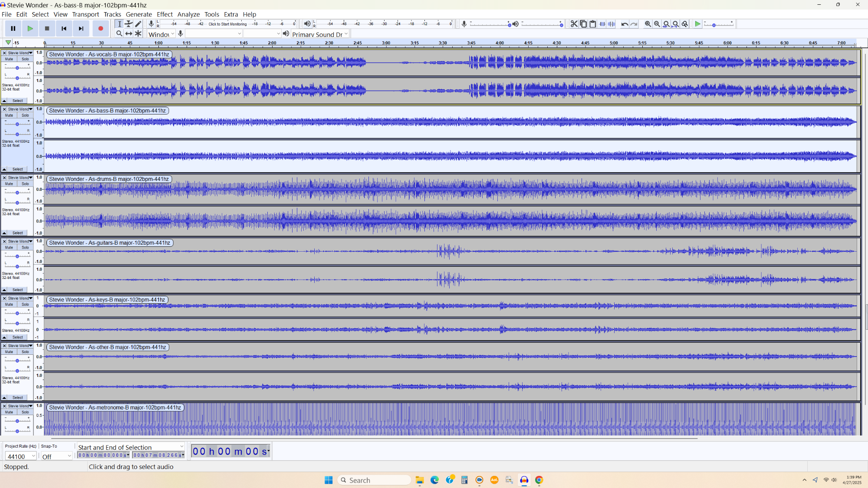The image size is (868, 488).
Task: Mute the As-keys track
Action: 9,305
